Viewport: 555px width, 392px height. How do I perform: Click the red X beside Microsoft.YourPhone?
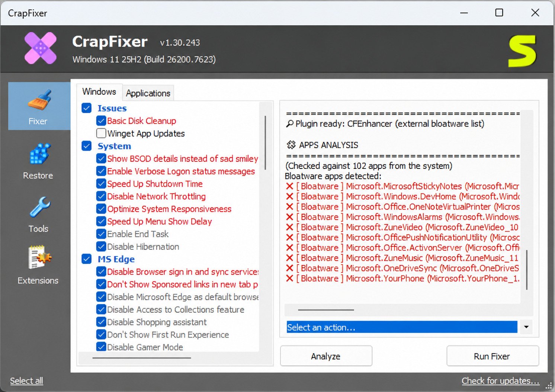pos(289,278)
